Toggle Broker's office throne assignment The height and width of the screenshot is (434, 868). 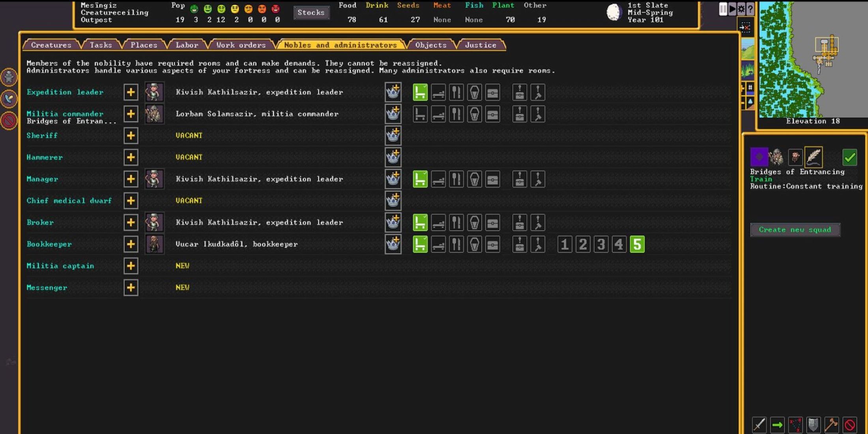click(420, 223)
